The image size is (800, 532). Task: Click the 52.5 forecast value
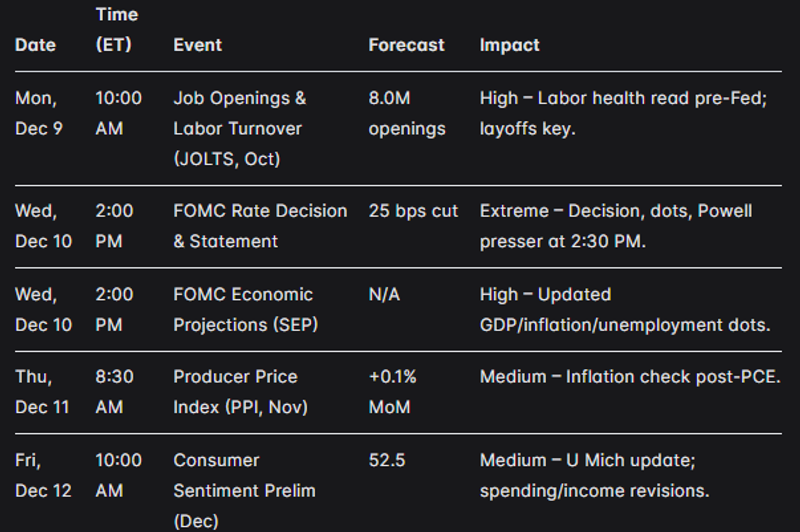pos(388,460)
